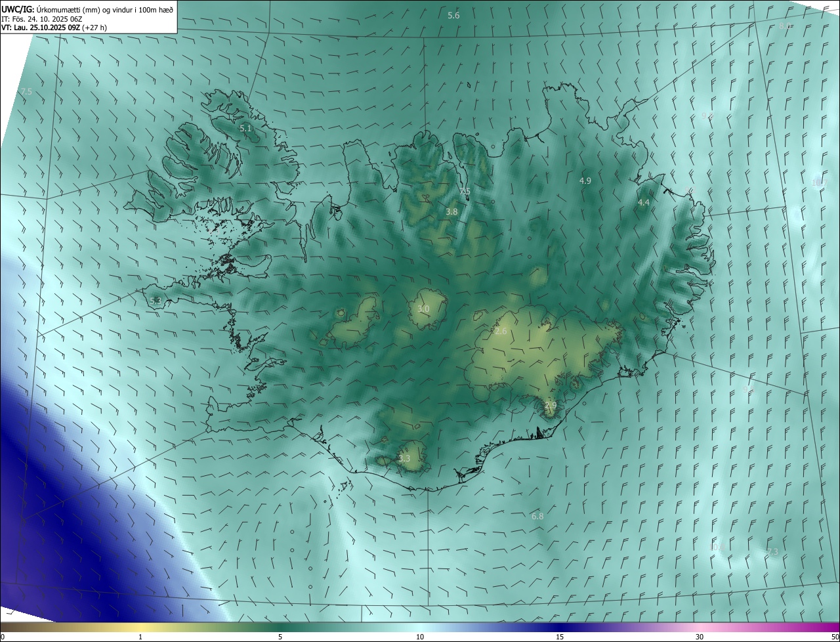Screen dimensions: 840x642
Task: Click the colour scale label 10
Action: 420,637
